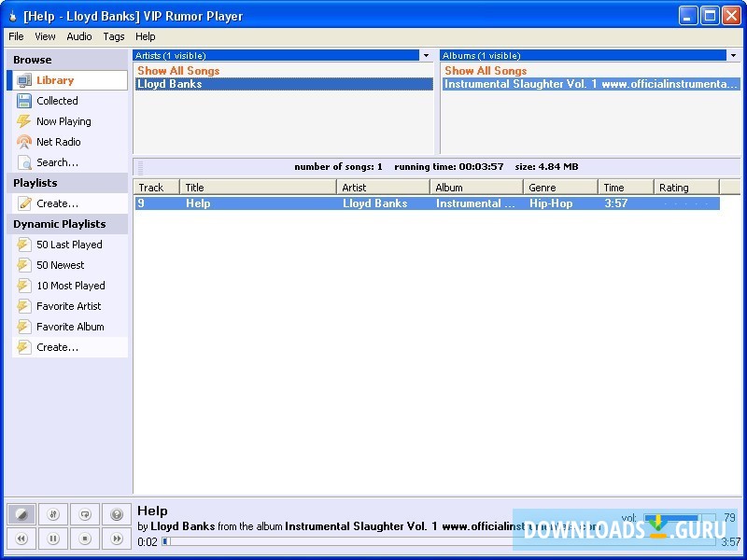Open the Help menu
Image resolution: width=747 pixels, height=560 pixels.
pos(146,36)
